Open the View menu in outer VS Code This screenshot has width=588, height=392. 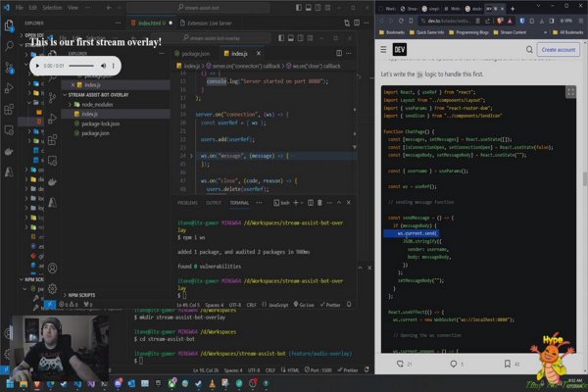tap(73, 8)
